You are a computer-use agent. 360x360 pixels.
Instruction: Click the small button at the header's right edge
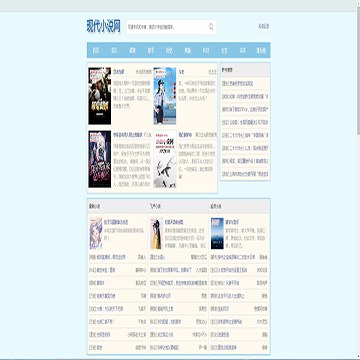[x=263, y=26]
